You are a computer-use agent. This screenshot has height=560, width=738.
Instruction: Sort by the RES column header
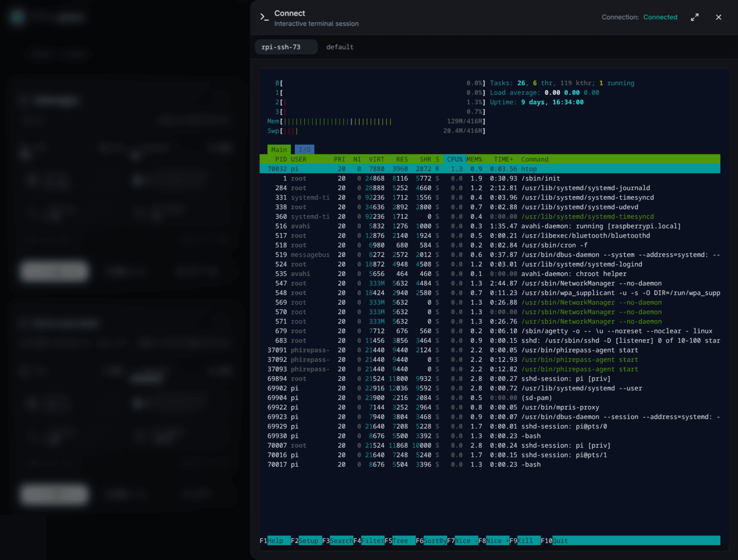point(402,159)
